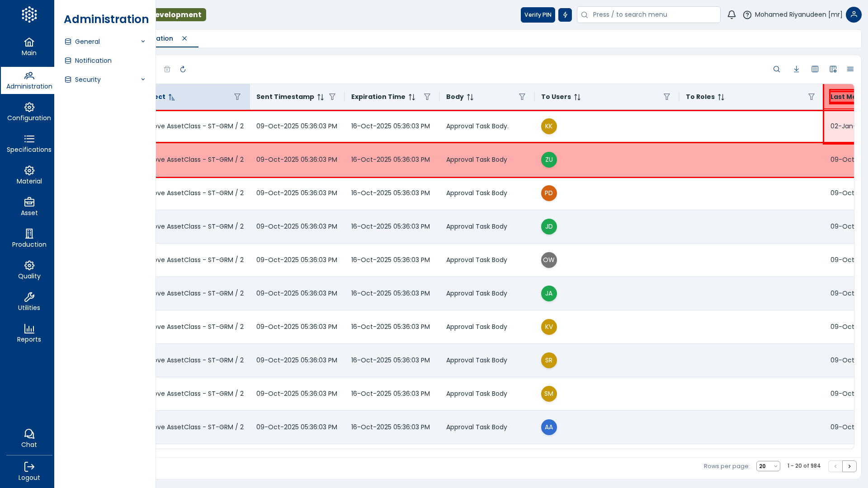Image resolution: width=868 pixels, height=488 pixels.
Task: Open the rows per page dropdown
Action: click(x=768, y=466)
